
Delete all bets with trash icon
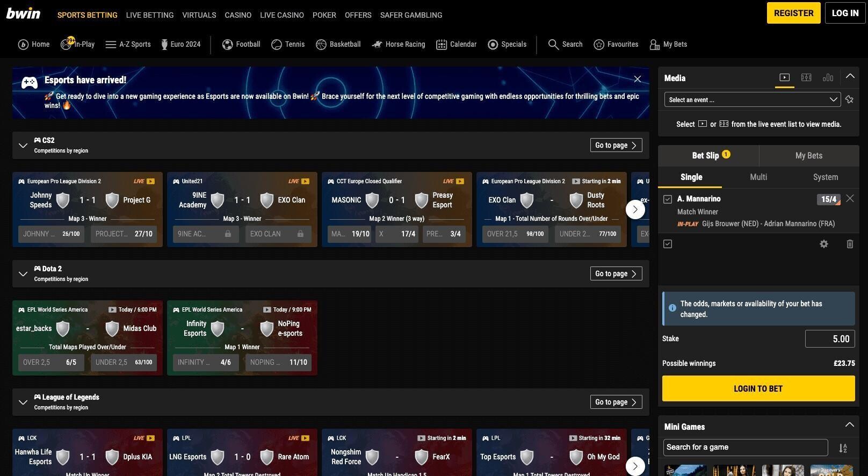click(850, 244)
